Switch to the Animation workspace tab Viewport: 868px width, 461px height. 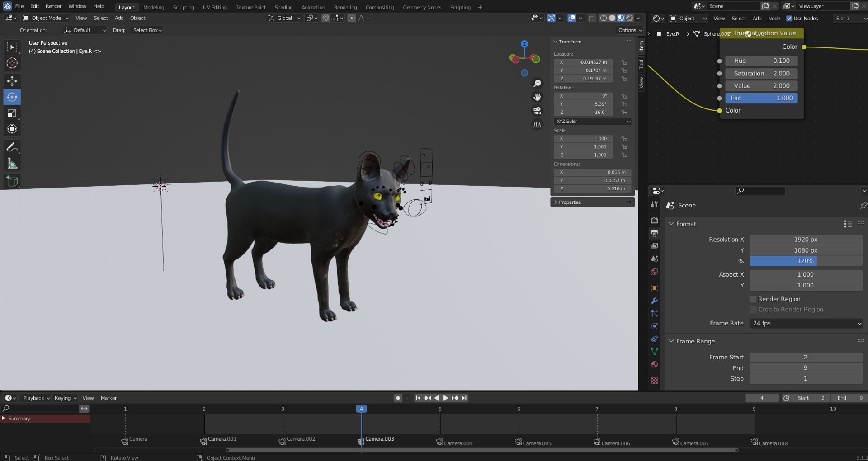(x=313, y=7)
